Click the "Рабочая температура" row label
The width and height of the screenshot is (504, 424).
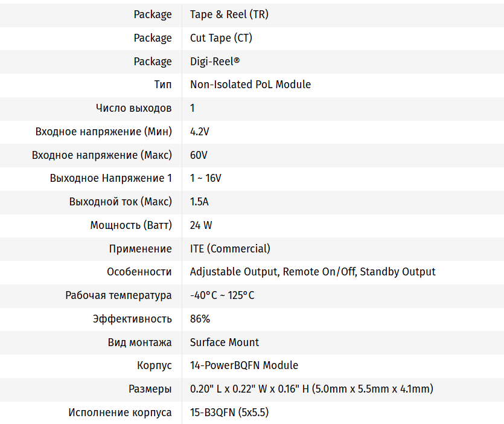pyautogui.click(x=118, y=295)
